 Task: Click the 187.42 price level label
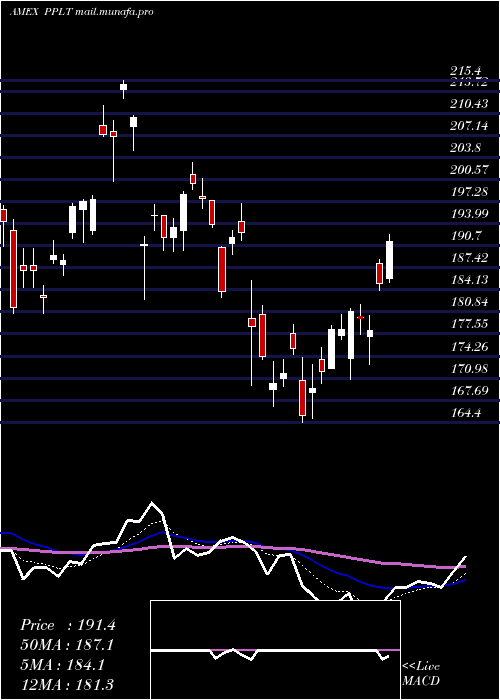click(469, 258)
